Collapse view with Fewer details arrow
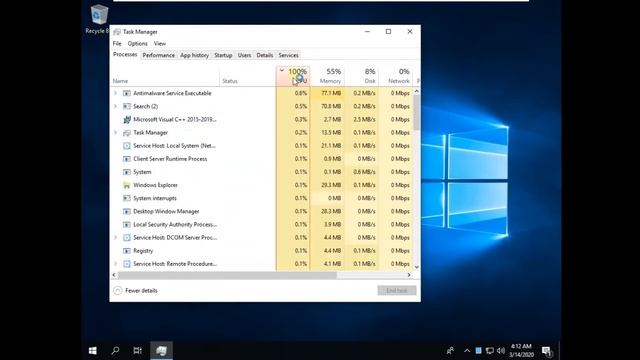Image resolution: width=640 pixels, height=360 pixels. 118,290
